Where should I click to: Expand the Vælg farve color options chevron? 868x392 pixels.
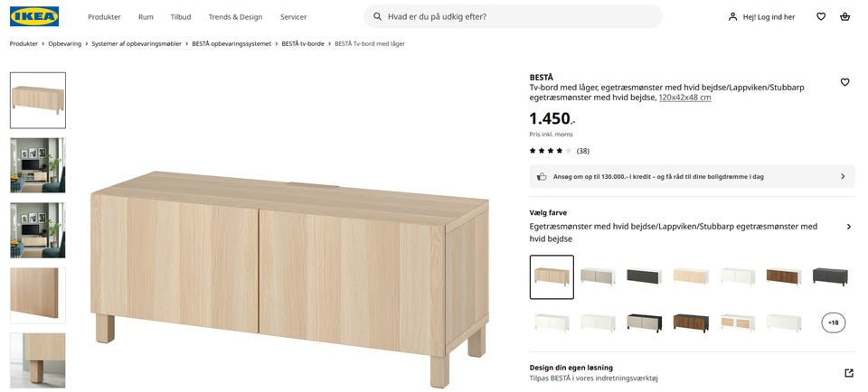848,227
